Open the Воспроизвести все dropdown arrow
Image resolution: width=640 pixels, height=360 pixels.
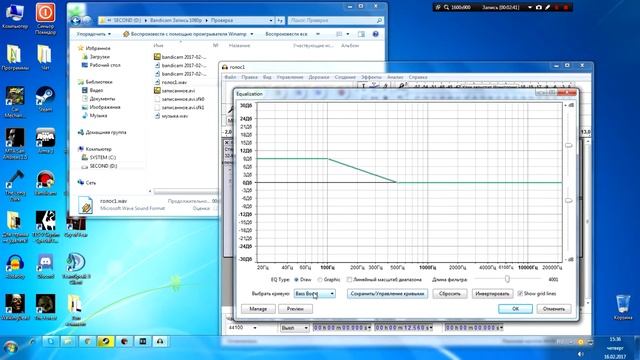(x=318, y=34)
